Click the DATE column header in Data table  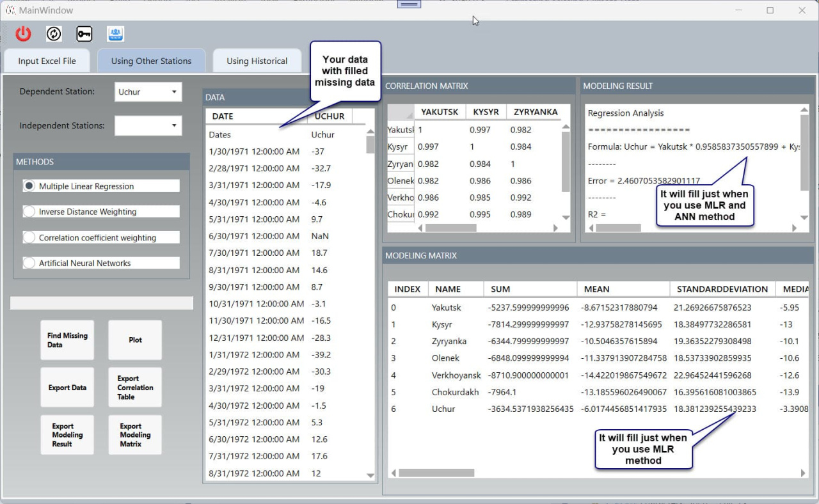257,116
